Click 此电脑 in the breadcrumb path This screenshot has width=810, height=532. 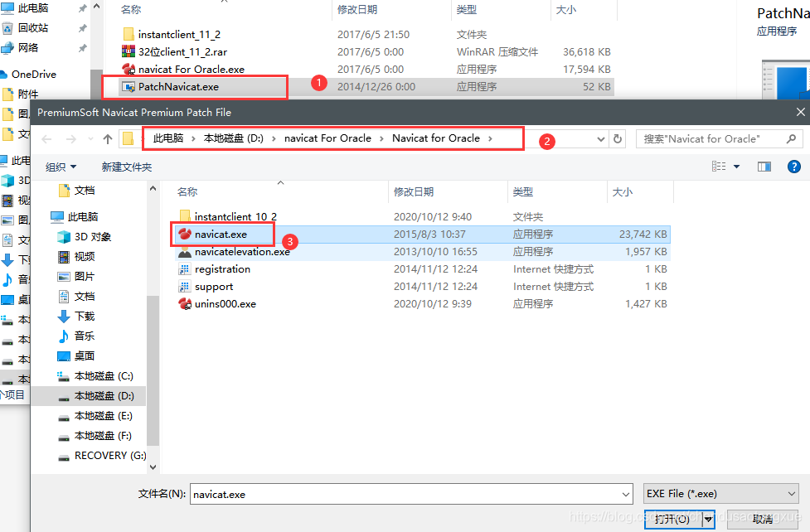(x=168, y=138)
